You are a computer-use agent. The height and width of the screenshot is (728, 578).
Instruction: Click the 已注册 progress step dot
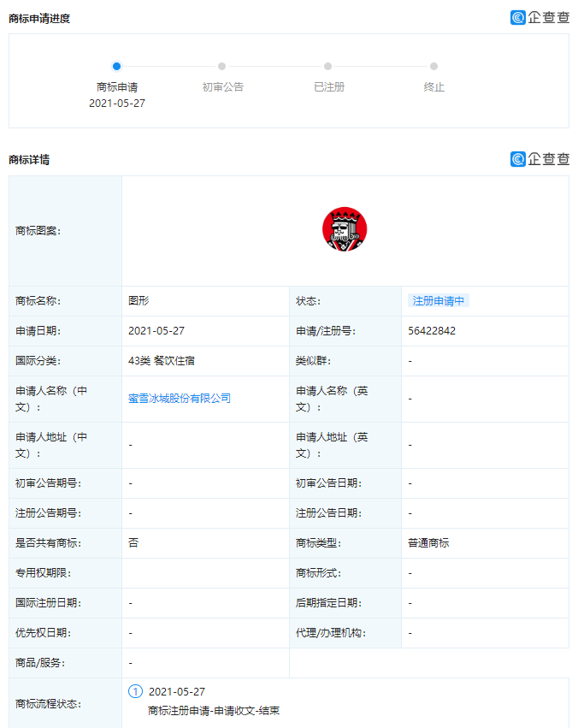click(328, 67)
